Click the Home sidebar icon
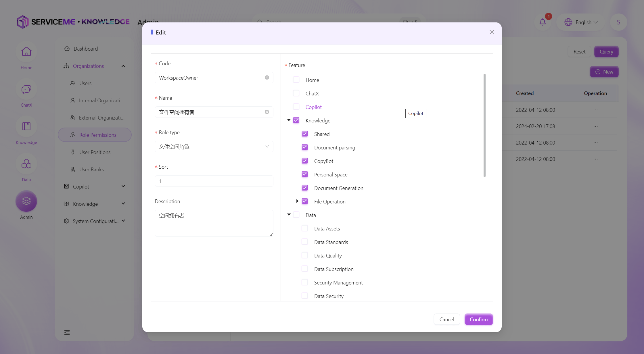The height and width of the screenshot is (354, 644). (26, 52)
